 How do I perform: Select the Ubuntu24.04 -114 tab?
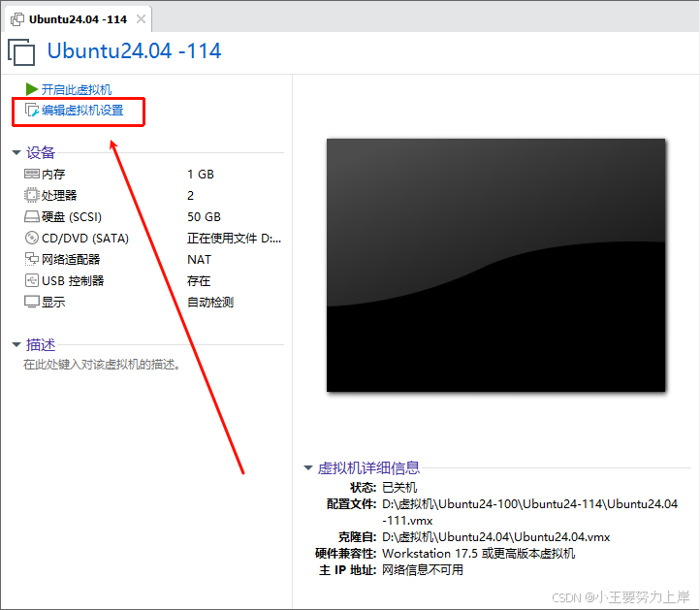click(x=78, y=19)
